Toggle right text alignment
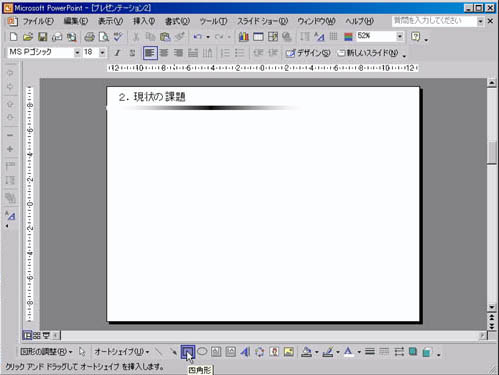Screen dimensions: 499x375 coord(179,53)
